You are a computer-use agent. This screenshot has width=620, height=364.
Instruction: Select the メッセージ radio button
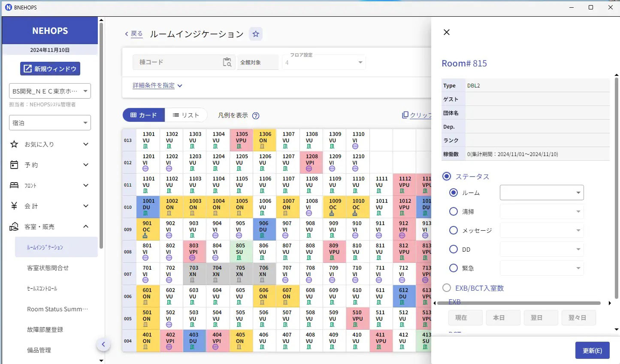[x=454, y=230]
